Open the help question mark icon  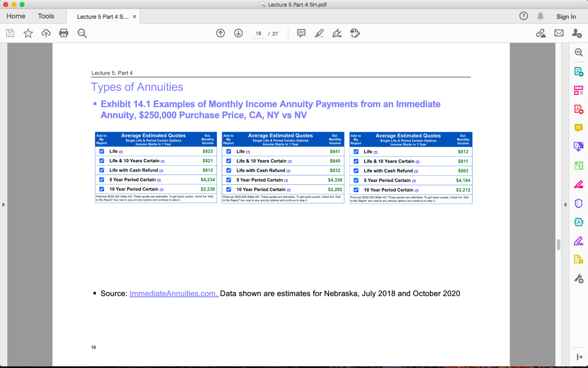coord(523,16)
